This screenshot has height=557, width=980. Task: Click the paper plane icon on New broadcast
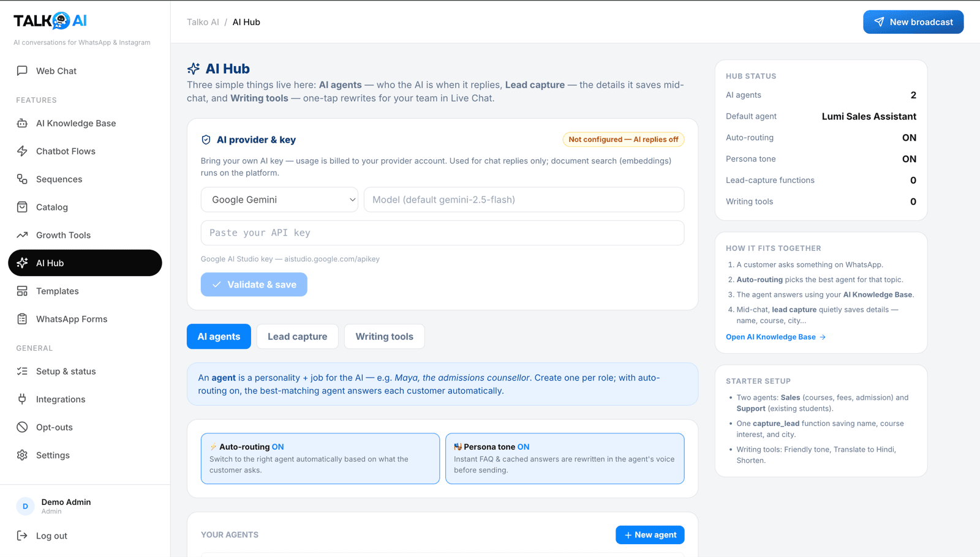pos(879,22)
